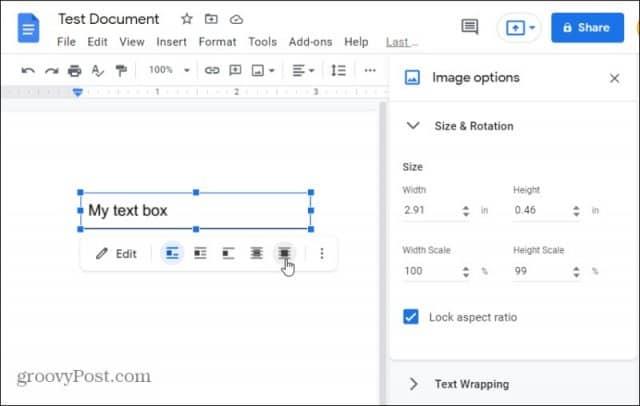Adjust Height Scale stepper arrows

pos(576,272)
